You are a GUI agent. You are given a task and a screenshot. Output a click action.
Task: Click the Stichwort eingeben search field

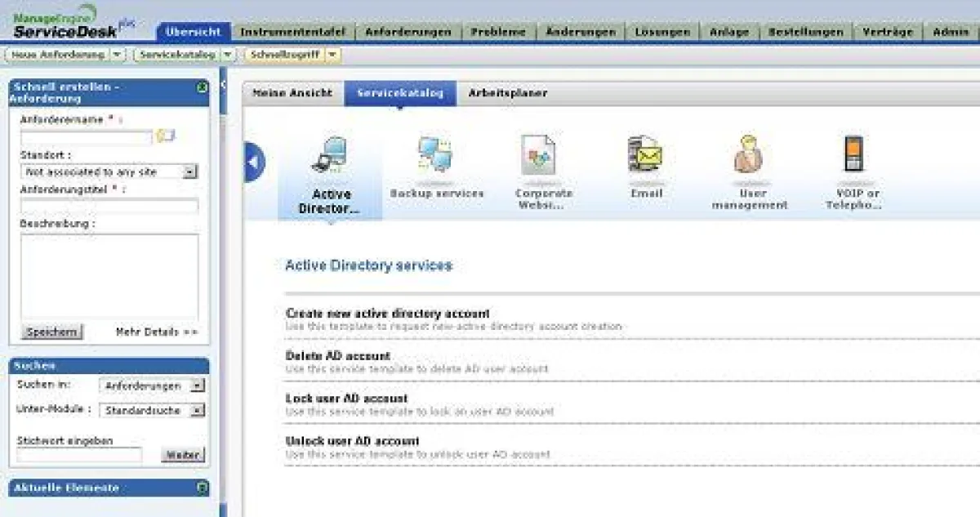click(x=78, y=455)
